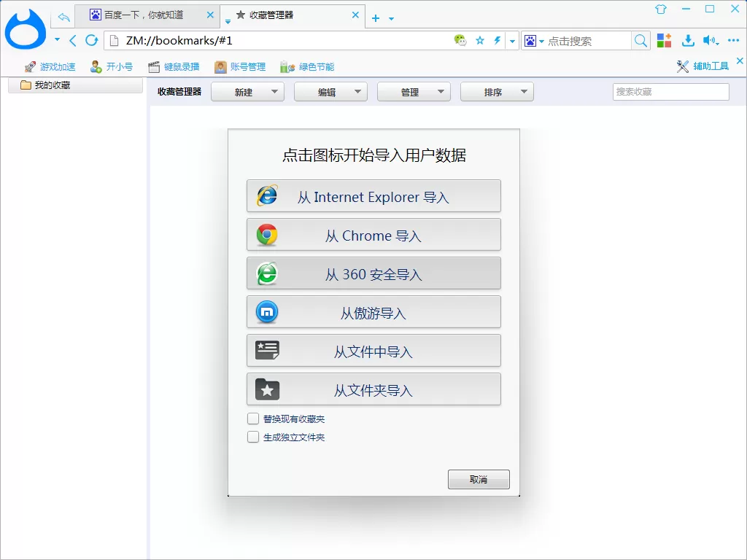Expand the 管理 dropdown

click(x=414, y=92)
